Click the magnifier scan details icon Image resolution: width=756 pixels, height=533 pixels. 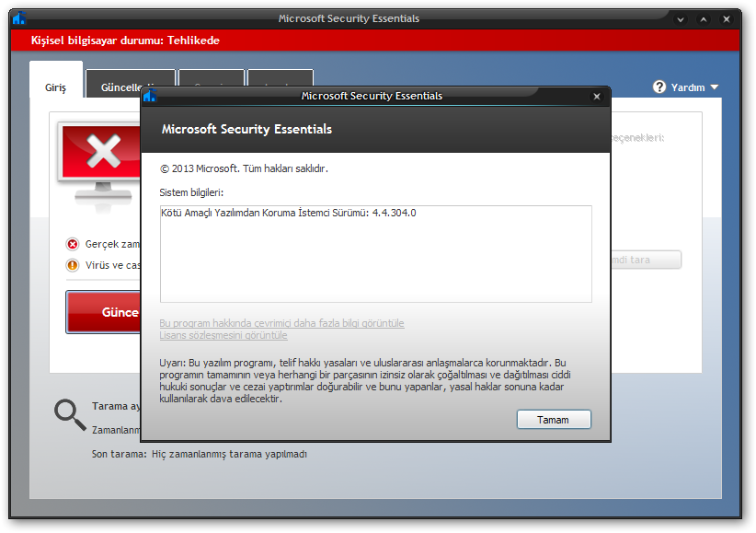pyautogui.click(x=70, y=415)
